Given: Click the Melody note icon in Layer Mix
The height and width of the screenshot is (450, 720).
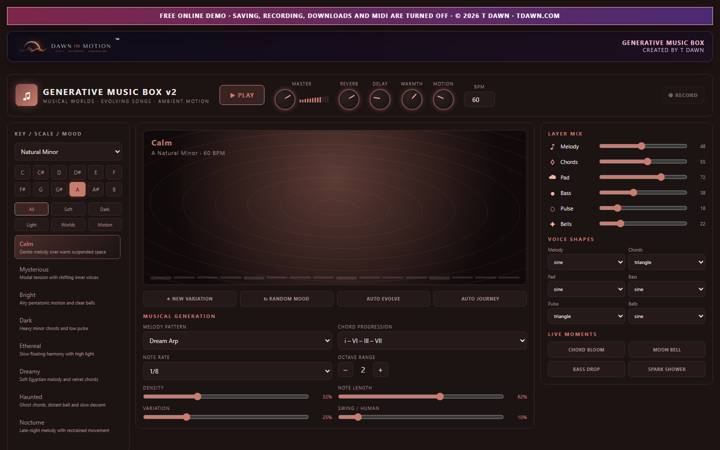Looking at the screenshot, I should click(x=552, y=146).
